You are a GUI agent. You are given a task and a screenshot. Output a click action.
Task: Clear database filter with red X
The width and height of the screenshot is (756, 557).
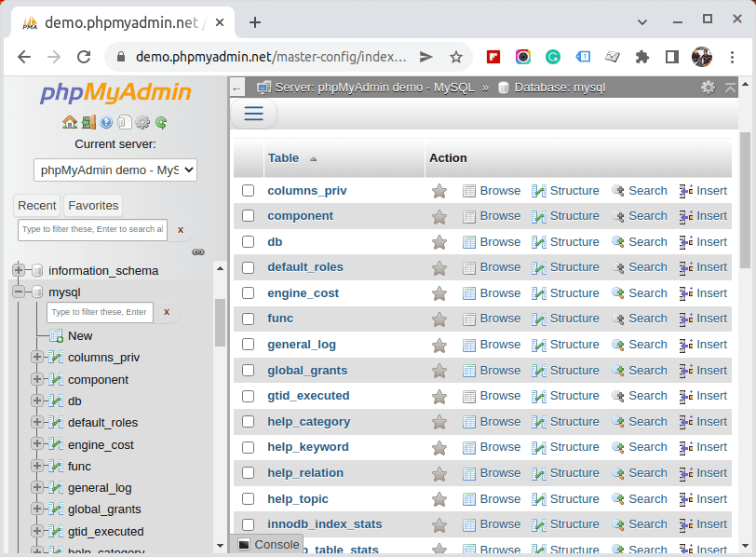[181, 230]
